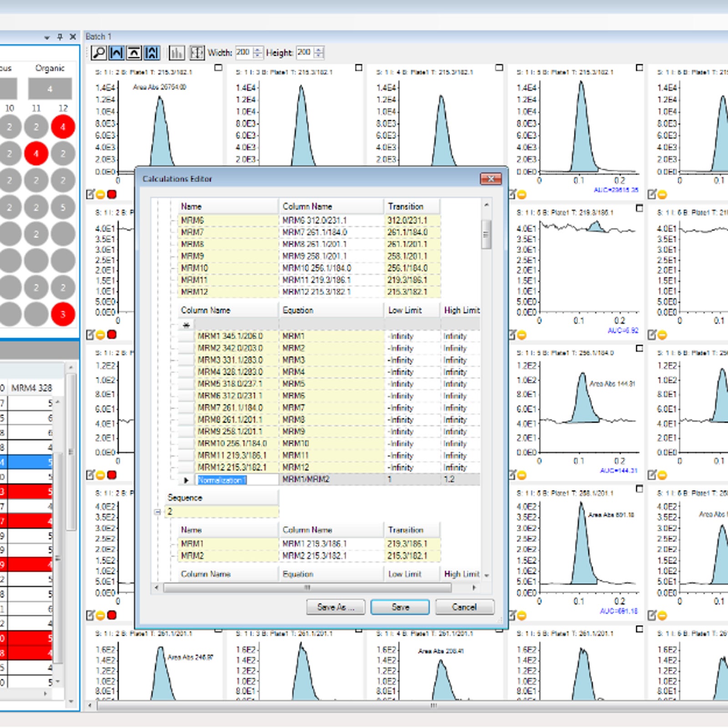The height and width of the screenshot is (728, 728).
Task: Click edit icon beside the AUC=144.31 label
Action: [x=512, y=475]
